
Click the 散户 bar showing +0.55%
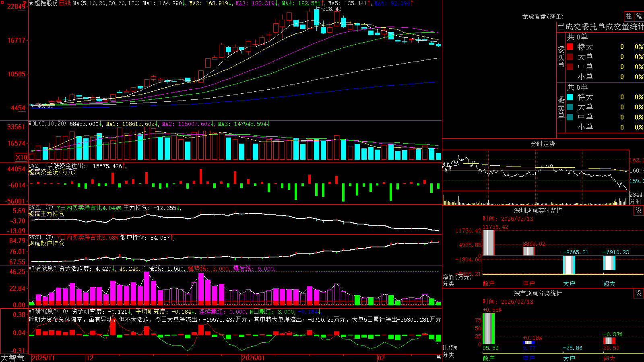pyautogui.click(x=489, y=329)
